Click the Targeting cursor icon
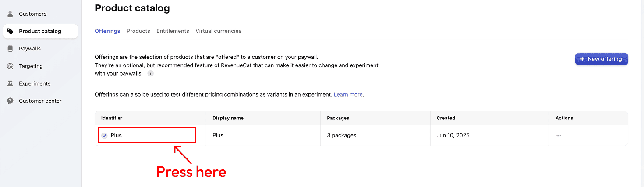The height and width of the screenshot is (187, 644). [x=11, y=66]
